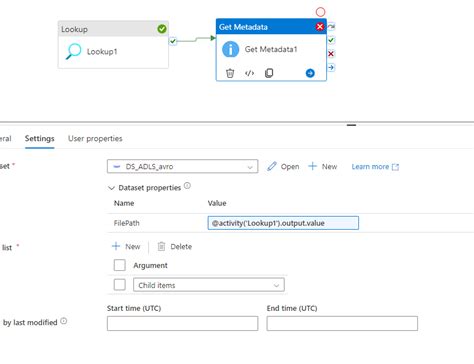474x364 pixels.
Task: Select the Settings tab
Action: tap(39, 139)
